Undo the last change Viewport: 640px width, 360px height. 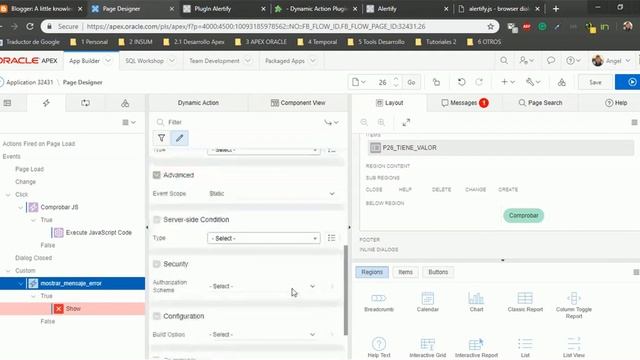tap(462, 82)
